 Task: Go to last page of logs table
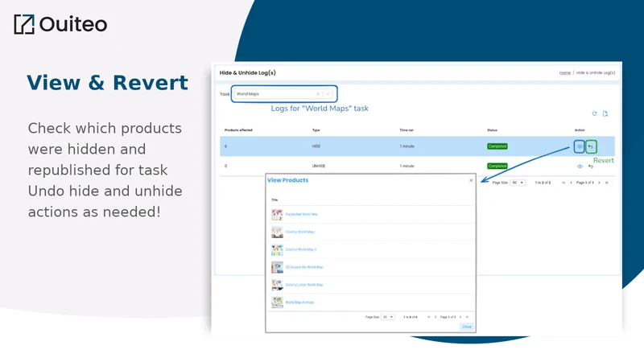pyautogui.click(x=606, y=183)
